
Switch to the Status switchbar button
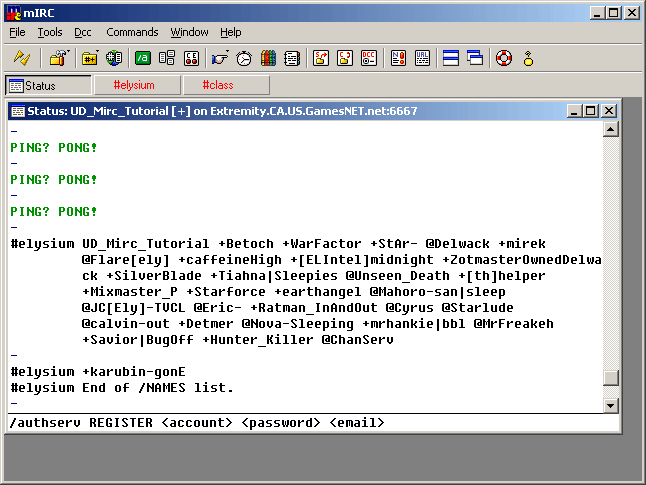click(48, 85)
